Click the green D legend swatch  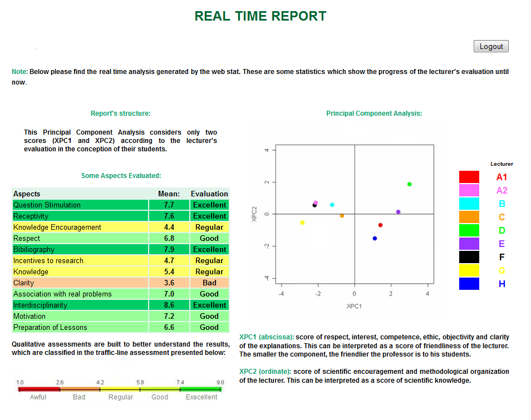[x=469, y=230]
